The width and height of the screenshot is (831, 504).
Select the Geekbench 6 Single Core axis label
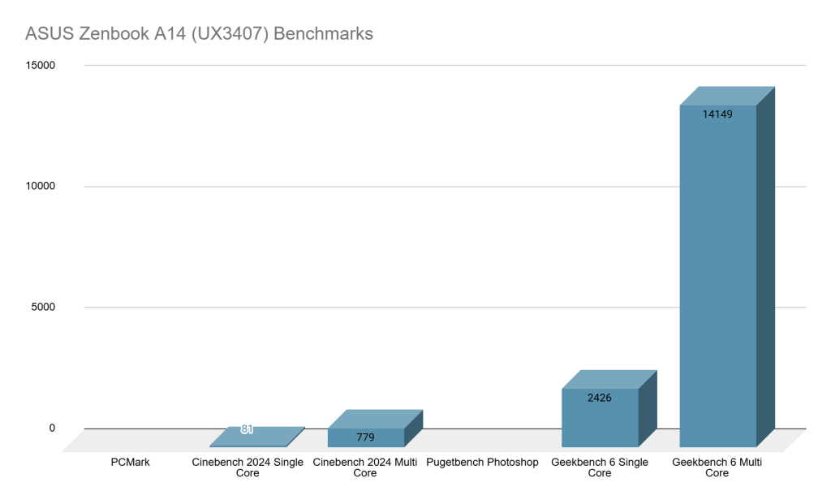[x=600, y=467]
